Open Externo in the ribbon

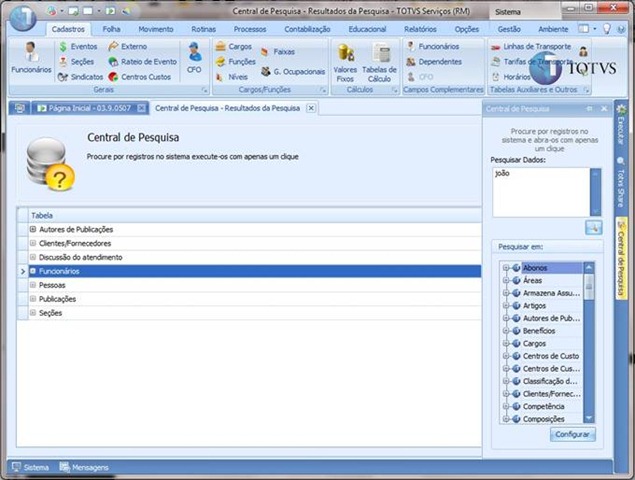click(x=128, y=47)
